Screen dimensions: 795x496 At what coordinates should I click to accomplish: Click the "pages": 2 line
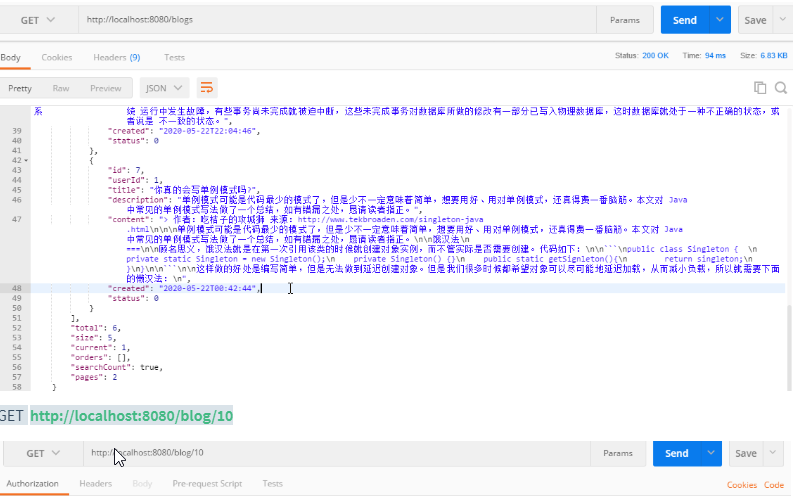pyautogui.click(x=93, y=377)
